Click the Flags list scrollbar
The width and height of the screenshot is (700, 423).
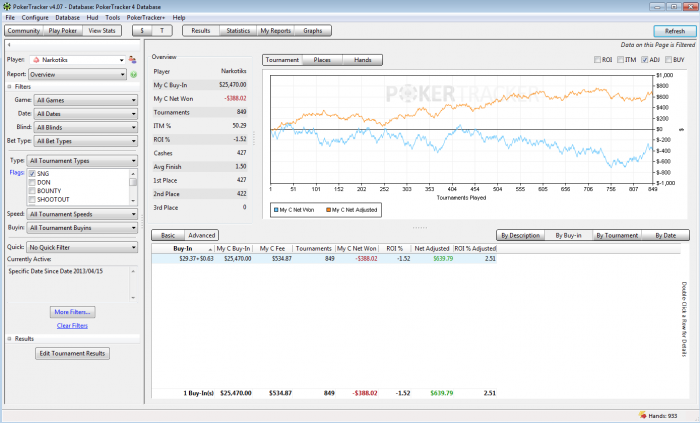[x=133, y=187]
